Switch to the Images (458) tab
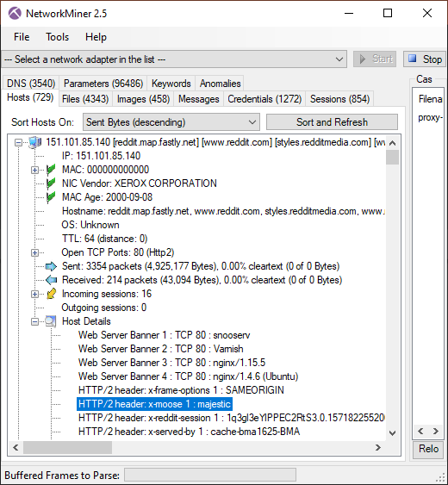The image size is (448, 485). coord(143,99)
